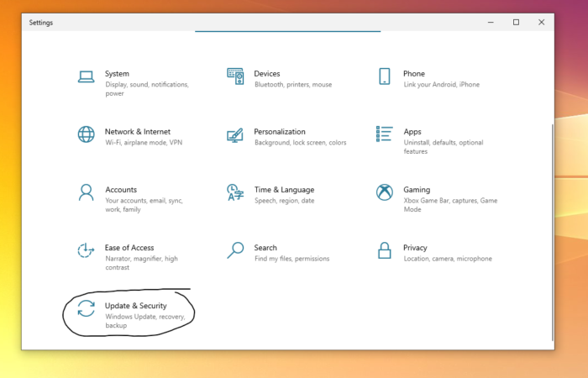Click 'Location, camera, microphone' text
The height and width of the screenshot is (378, 588).
pos(448,259)
